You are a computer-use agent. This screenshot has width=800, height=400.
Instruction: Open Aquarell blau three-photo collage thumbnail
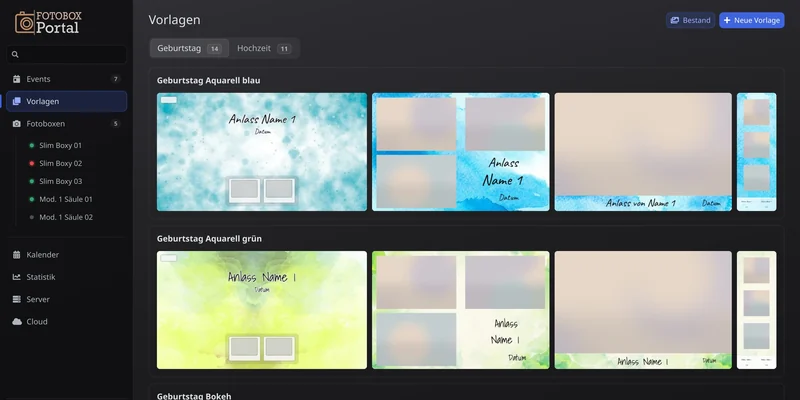(x=461, y=152)
